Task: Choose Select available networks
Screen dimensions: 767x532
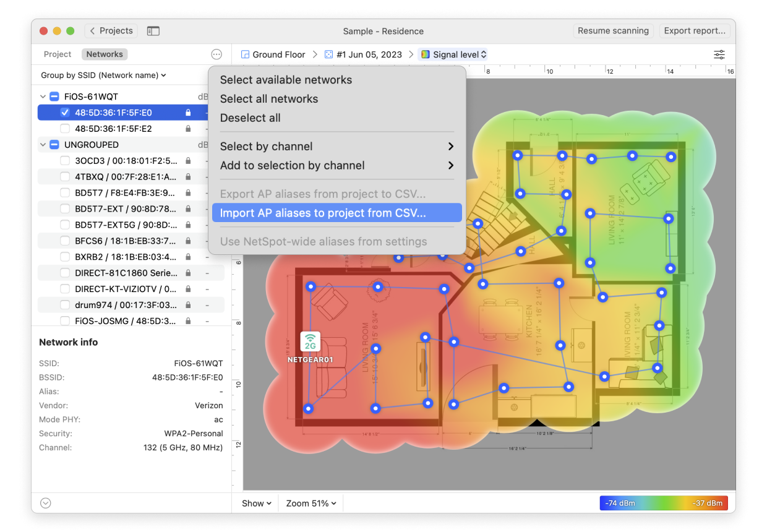Action: tap(337, 80)
